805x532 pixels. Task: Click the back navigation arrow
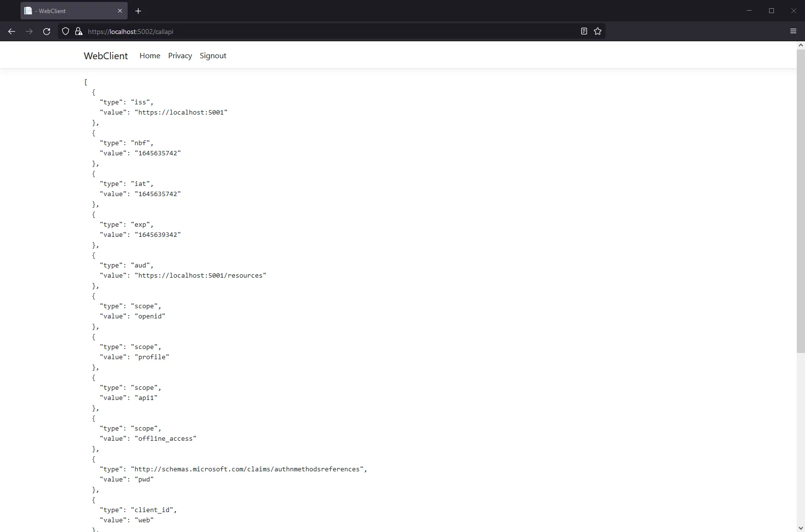click(x=11, y=31)
